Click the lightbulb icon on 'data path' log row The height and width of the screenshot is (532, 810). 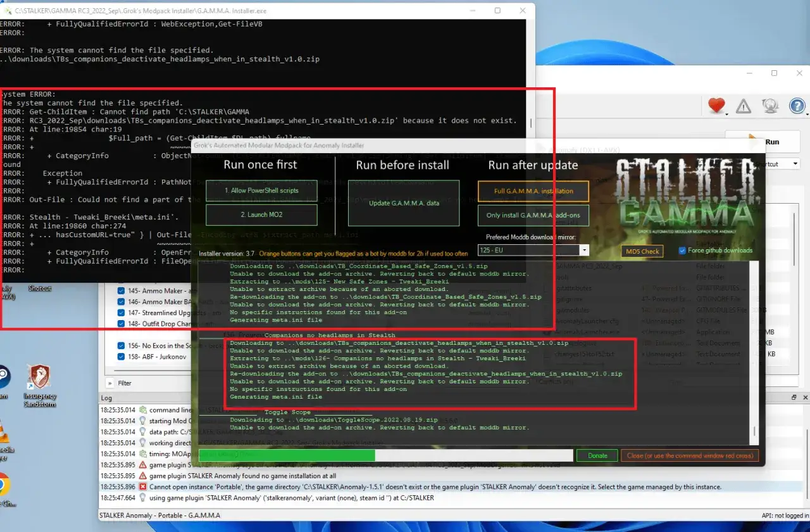tap(143, 432)
